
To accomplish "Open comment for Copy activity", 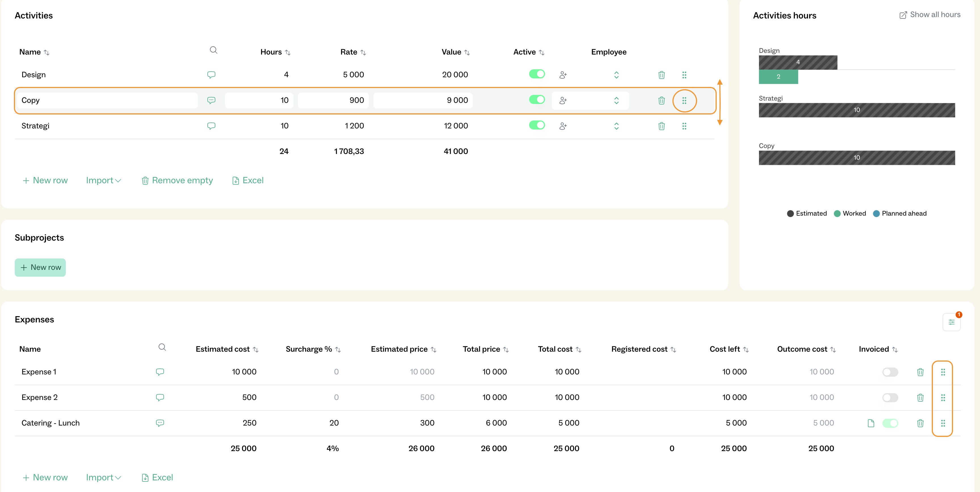I will point(211,101).
